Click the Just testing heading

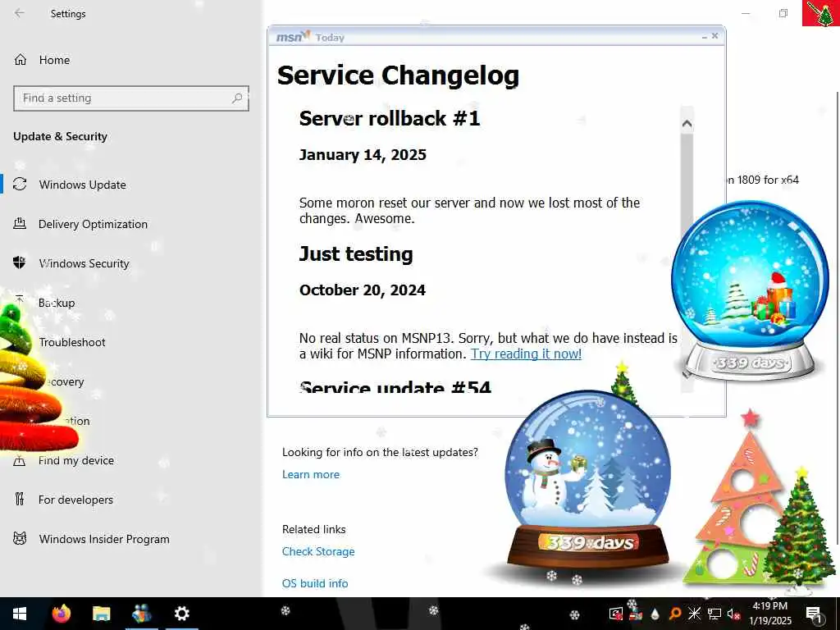(x=356, y=254)
